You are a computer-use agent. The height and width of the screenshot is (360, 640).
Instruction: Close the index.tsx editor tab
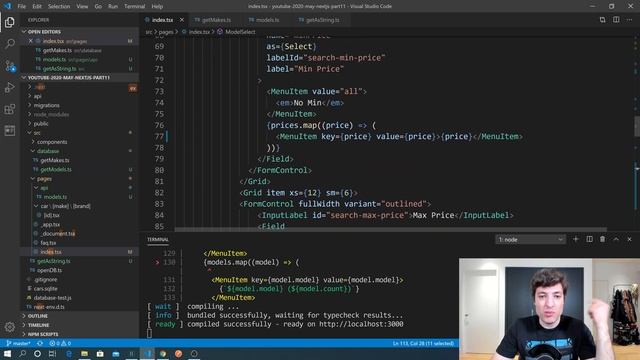click(x=182, y=20)
